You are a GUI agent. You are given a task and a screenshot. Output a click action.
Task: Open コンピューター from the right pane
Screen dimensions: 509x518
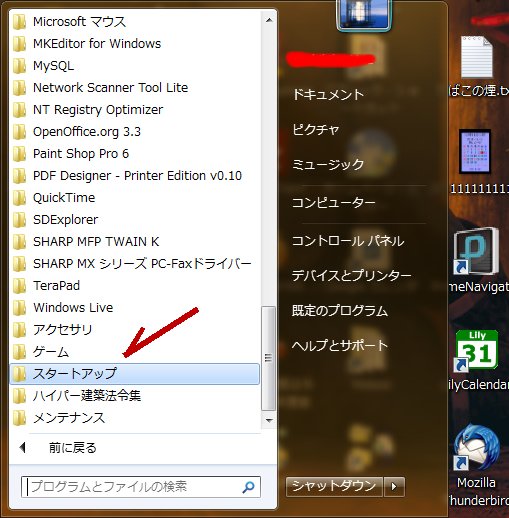[x=334, y=203]
